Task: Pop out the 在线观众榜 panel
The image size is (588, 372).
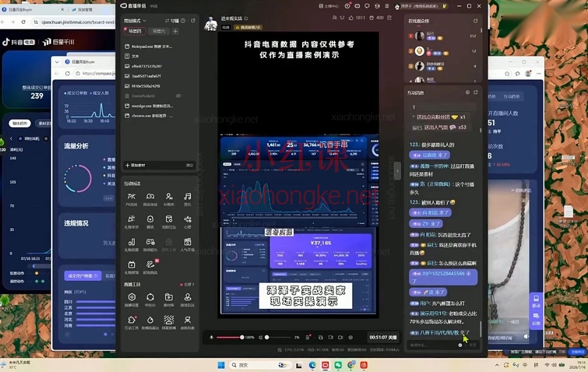Action: [x=476, y=21]
